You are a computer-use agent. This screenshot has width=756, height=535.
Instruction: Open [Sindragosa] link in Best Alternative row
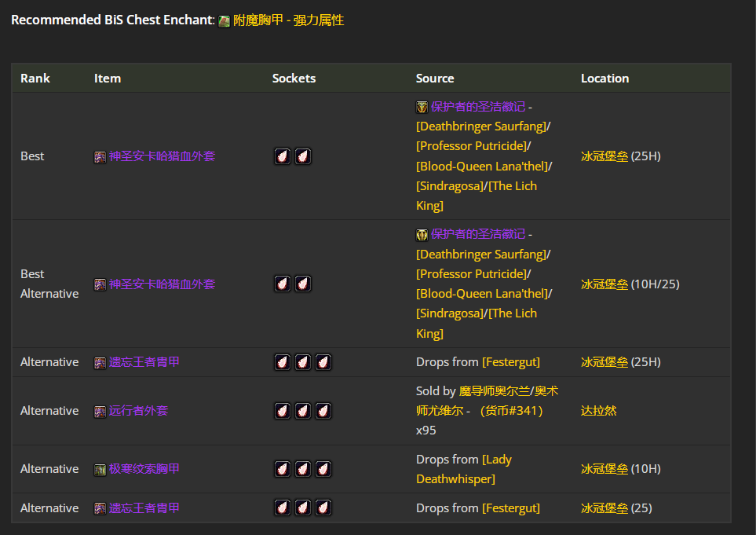coord(450,313)
